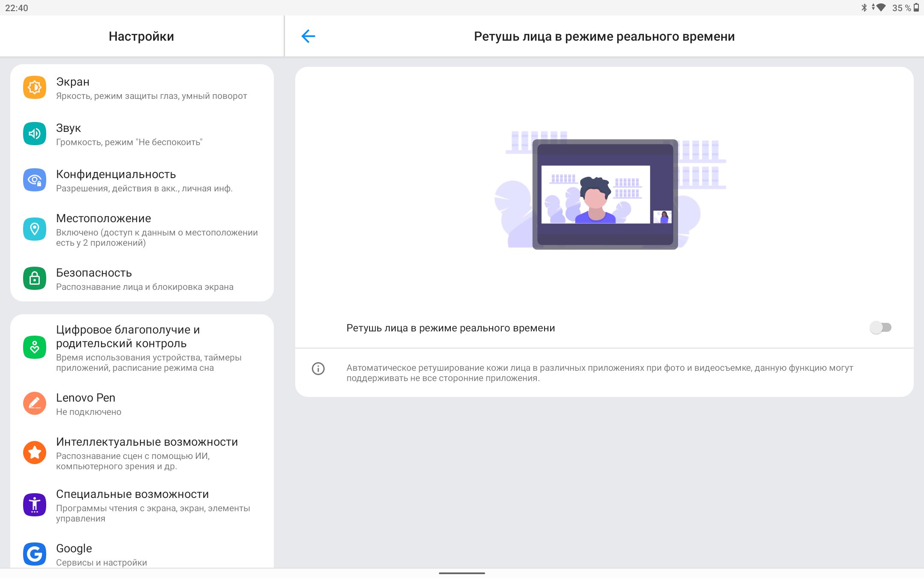Open Цифровое благополучие и родительский контроль
Viewport: 924px width, 578px height.
[148, 348]
